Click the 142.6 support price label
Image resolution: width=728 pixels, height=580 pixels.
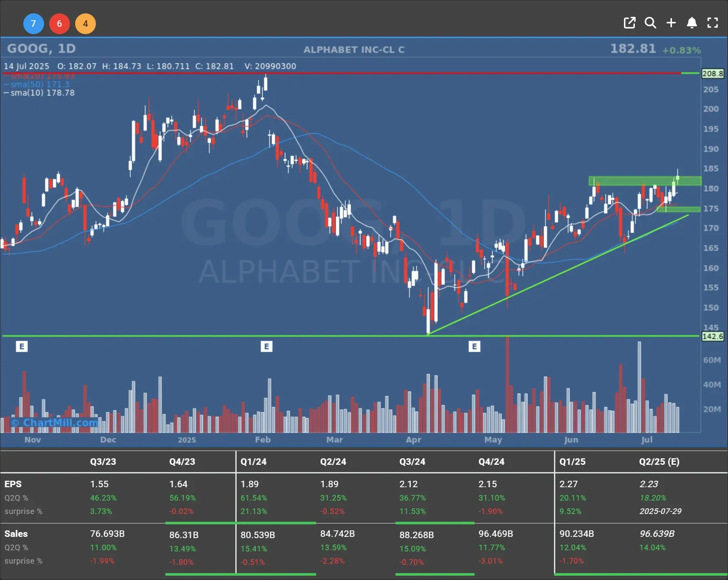[x=712, y=336]
